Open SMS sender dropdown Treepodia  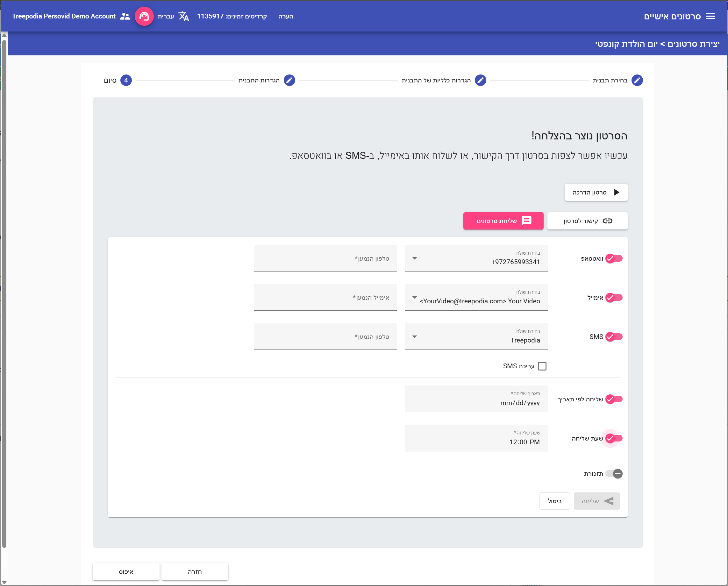click(x=476, y=336)
